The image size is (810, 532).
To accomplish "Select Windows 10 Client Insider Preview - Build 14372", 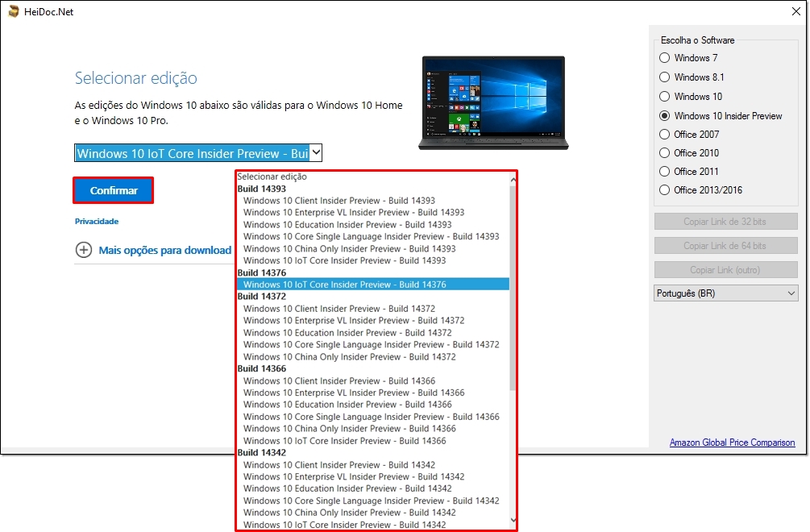I will coord(373,309).
